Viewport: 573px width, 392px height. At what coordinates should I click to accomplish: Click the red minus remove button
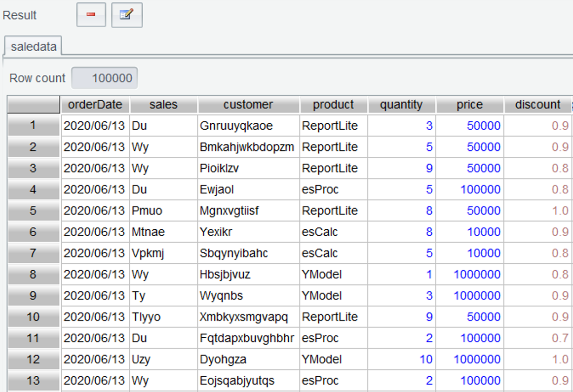tap(91, 15)
